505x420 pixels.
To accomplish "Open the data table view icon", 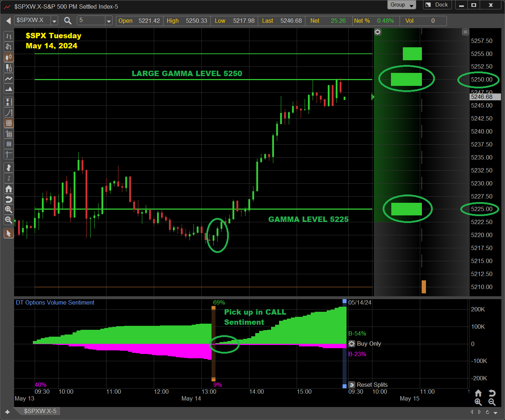I will pos(9,134).
